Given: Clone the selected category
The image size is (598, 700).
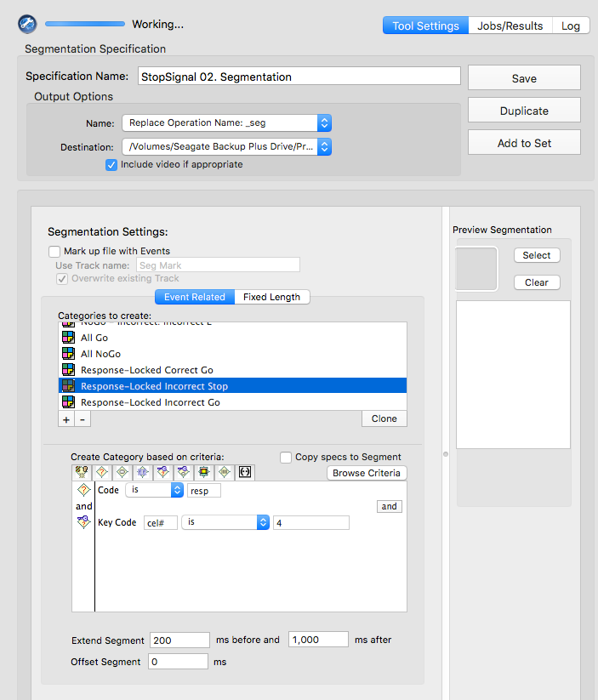Looking at the screenshot, I should pyautogui.click(x=384, y=418).
